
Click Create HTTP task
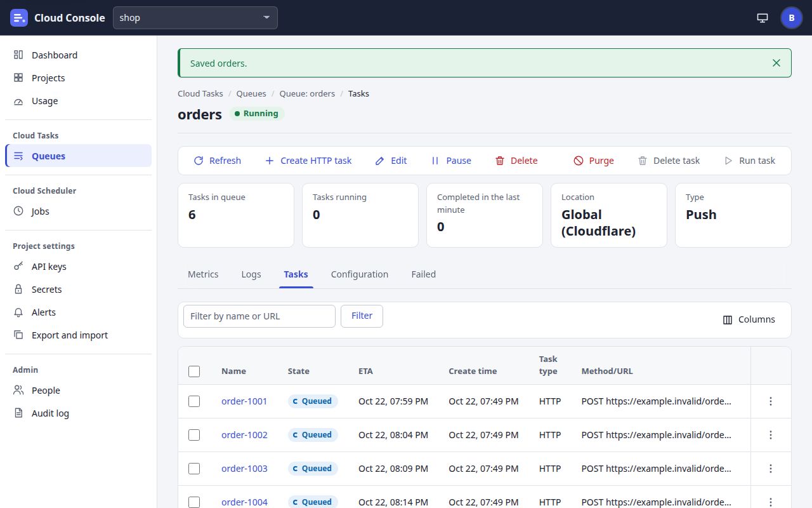[308, 161]
